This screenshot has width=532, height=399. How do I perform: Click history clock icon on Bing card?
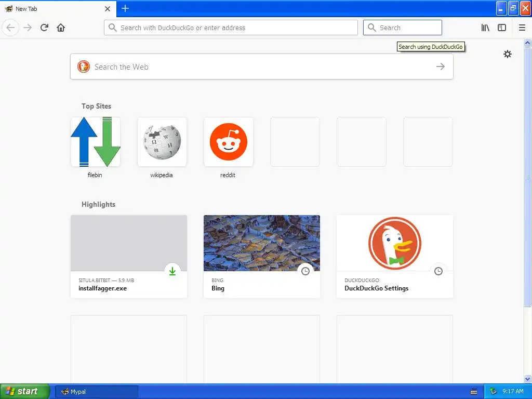305,271
